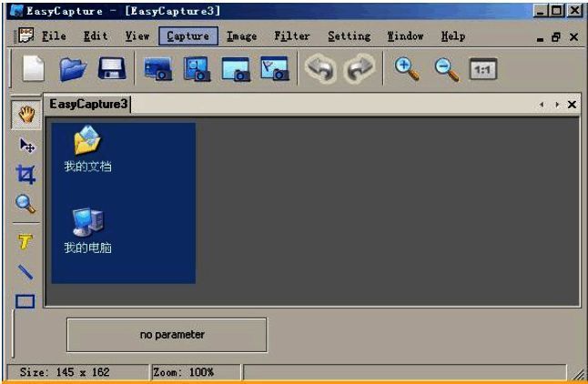
Task: Click the New document icon
Action: point(33,70)
